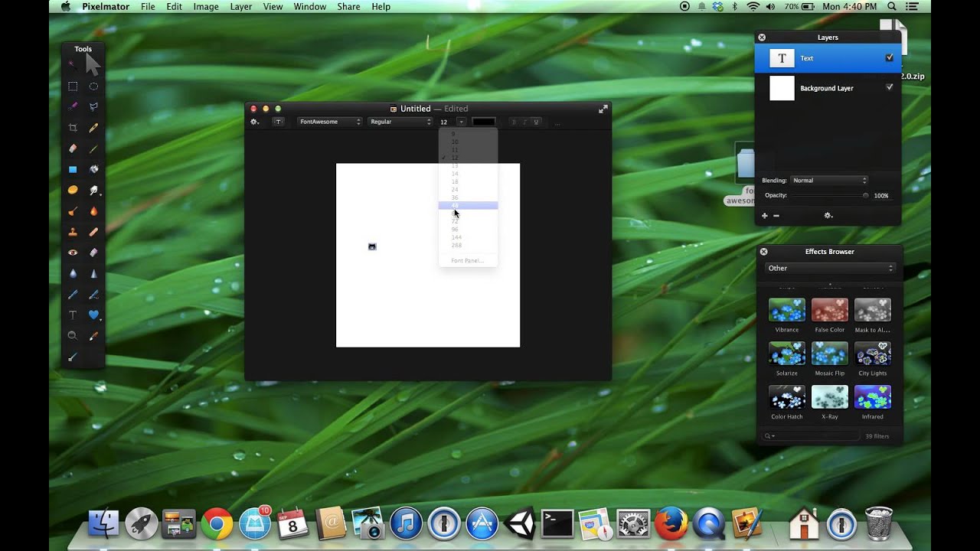980x551 pixels.
Task: Open Layers panel gear action menu
Action: click(x=828, y=216)
